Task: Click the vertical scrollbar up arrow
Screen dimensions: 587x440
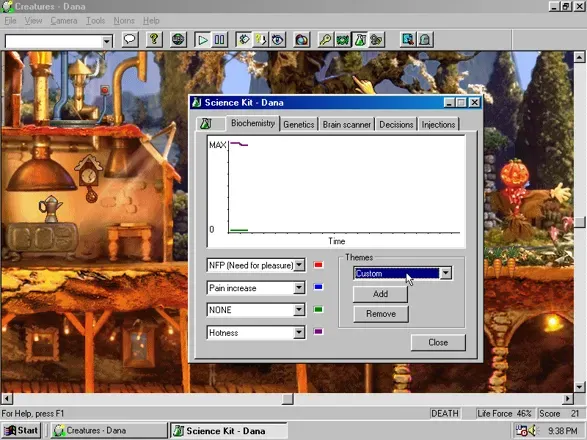Action: pyautogui.click(x=579, y=57)
